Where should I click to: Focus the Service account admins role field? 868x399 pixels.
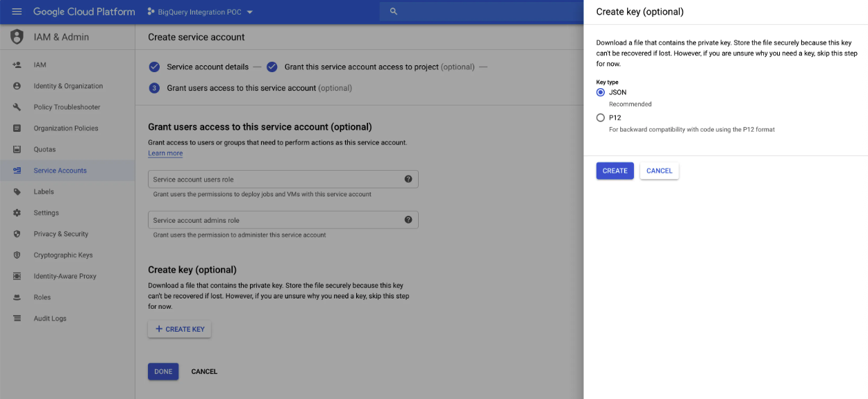pyautogui.click(x=283, y=220)
